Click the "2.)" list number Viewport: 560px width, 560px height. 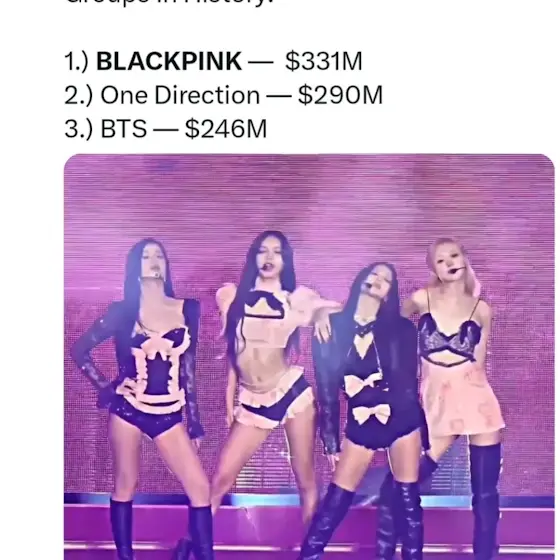pyautogui.click(x=79, y=95)
